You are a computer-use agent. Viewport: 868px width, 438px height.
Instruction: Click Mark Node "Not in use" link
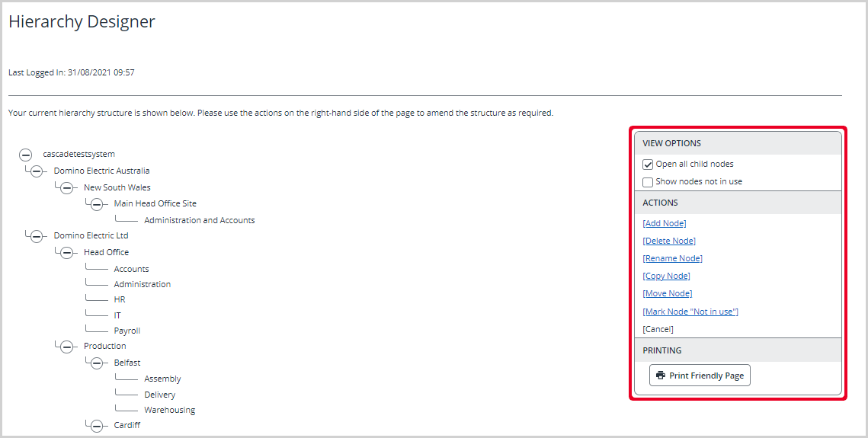pyautogui.click(x=690, y=312)
